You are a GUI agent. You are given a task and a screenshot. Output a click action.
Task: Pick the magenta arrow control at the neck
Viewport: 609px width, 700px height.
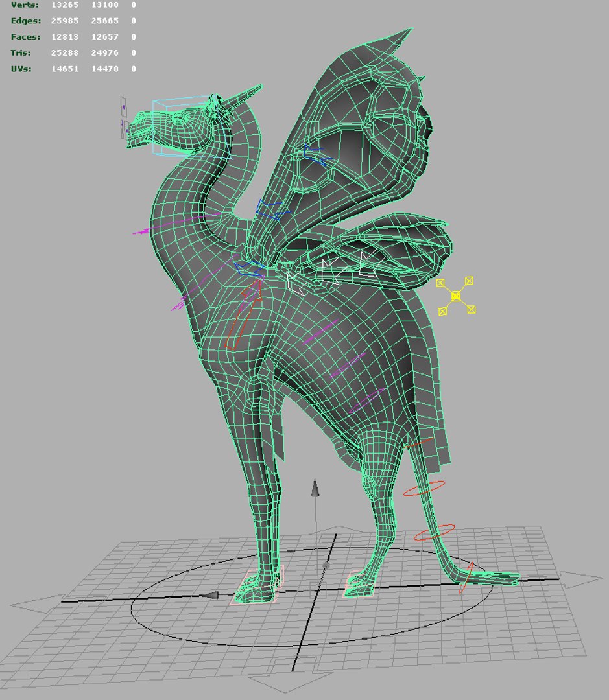coord(176,223)
